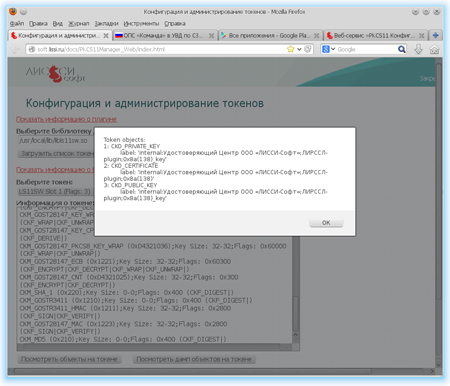Open the Инструменты menu
450x386 pixels.
(141, 24)
